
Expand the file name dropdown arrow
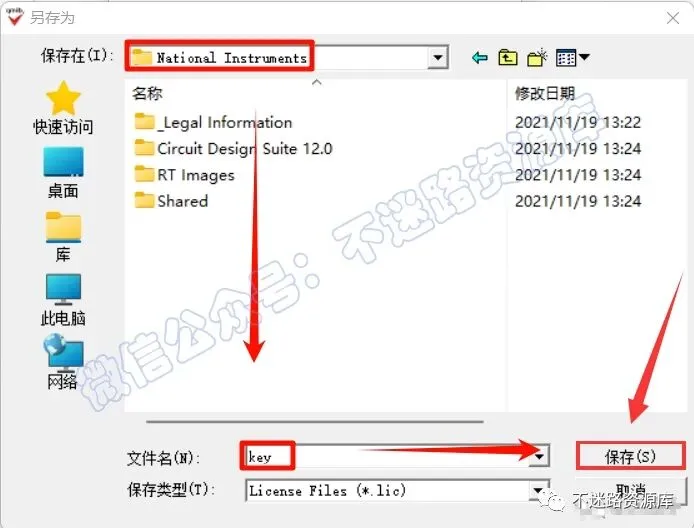(x=539, y=456)
